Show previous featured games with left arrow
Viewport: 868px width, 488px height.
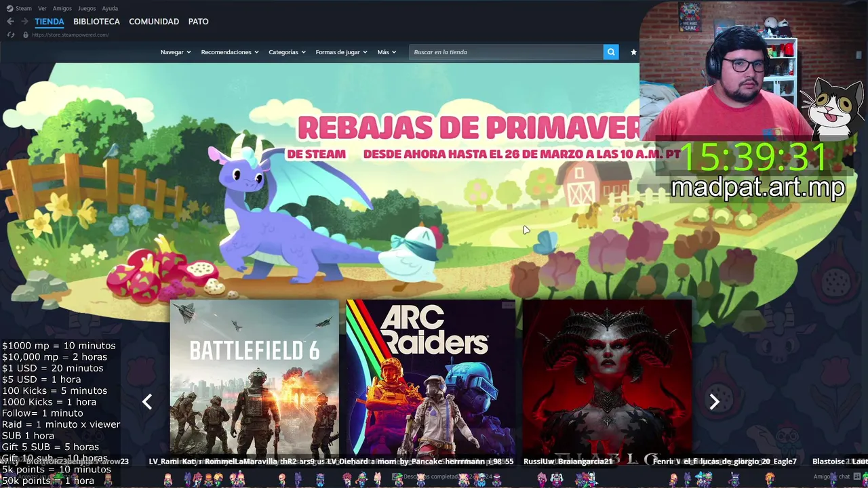(147, 402)
